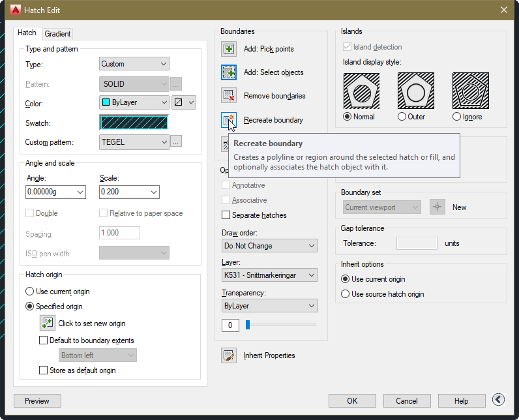This screenshot has width=519, height=420.
Task: Toggle the Annotative checkbox
Action: click(226, 185)
